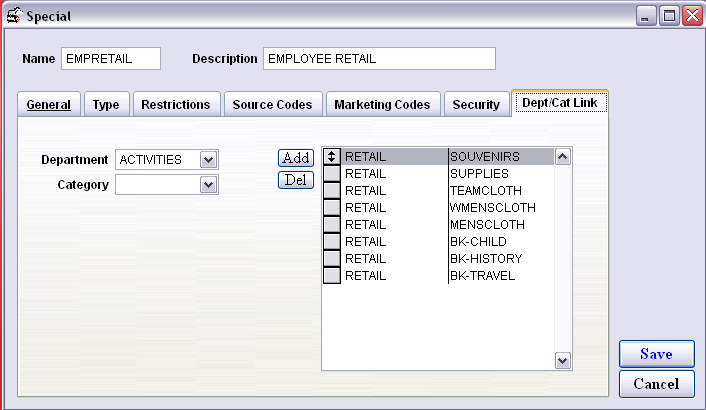Screen dimensions: 706x410
Task: Minimize the Special window
Action: [646, 16]
